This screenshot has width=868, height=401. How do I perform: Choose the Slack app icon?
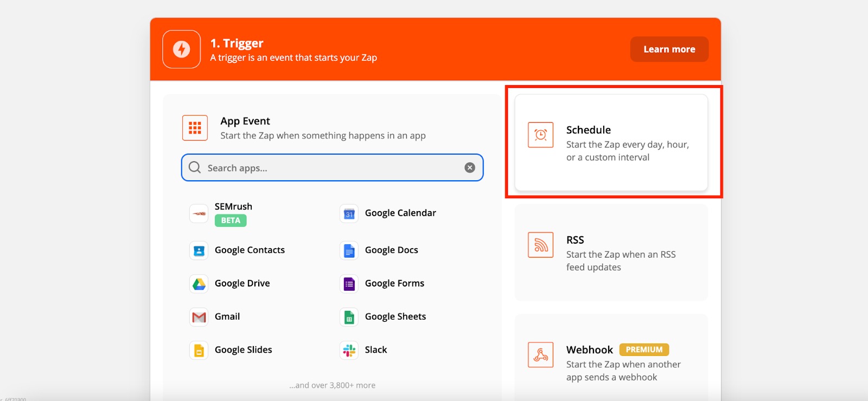coord(349,351)
